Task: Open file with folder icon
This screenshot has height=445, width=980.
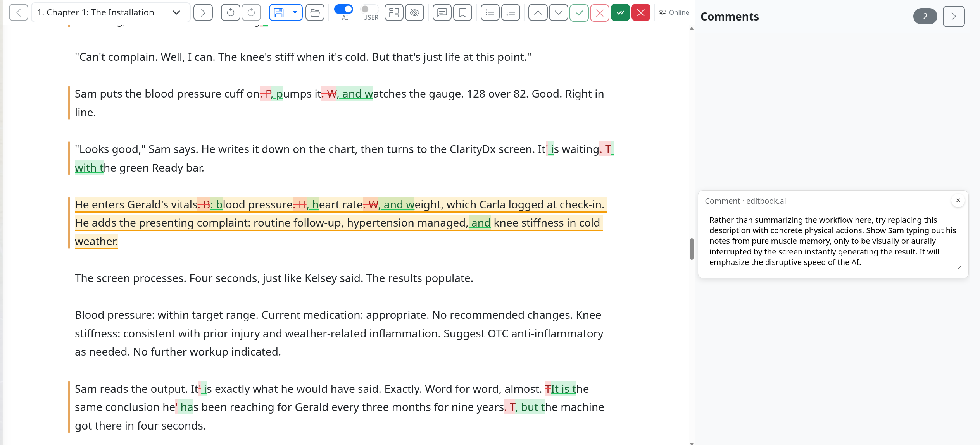Action: pos(315,12)
